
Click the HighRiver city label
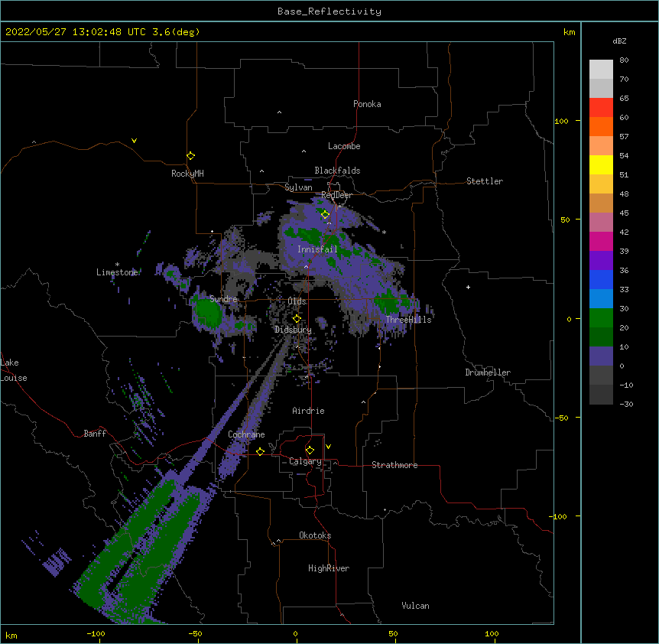click(329, 568)
